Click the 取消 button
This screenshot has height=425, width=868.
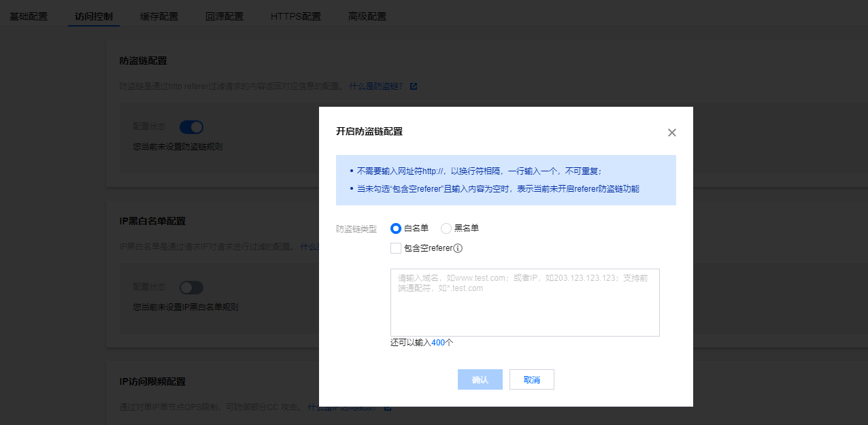coord(532,379)
